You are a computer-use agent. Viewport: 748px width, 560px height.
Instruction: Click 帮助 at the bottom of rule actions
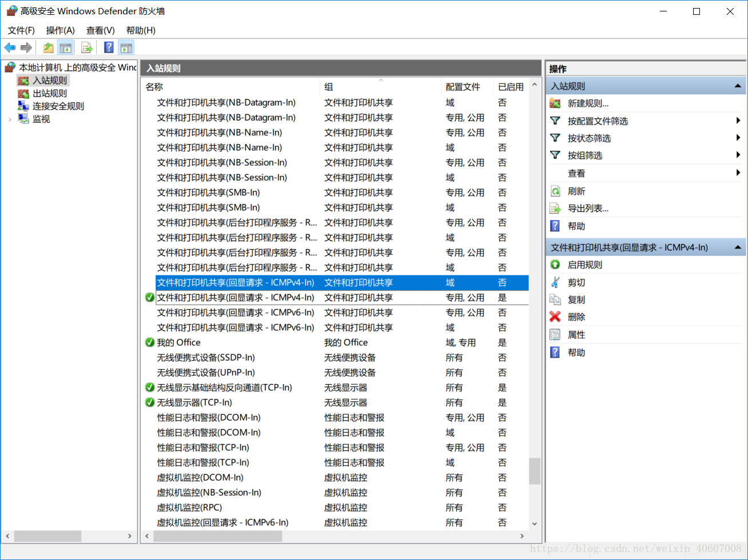click(x=576, y=353)
